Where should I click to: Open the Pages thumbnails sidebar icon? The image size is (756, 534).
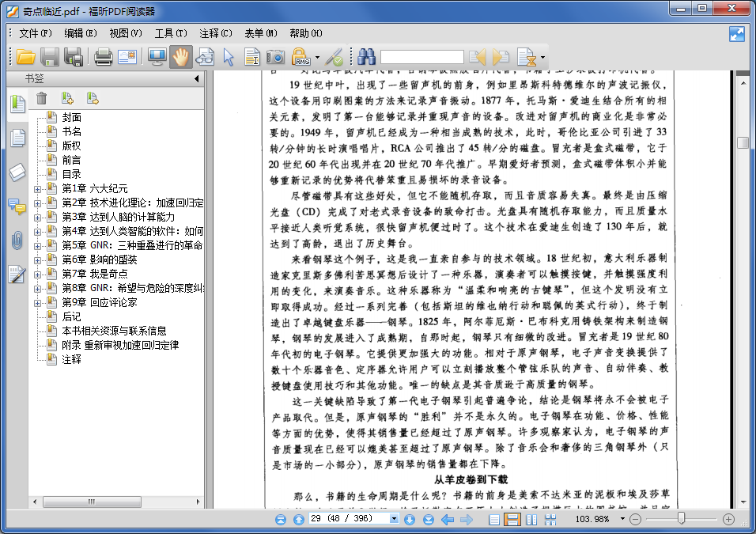pyautogui.click(x=17, y=138)
